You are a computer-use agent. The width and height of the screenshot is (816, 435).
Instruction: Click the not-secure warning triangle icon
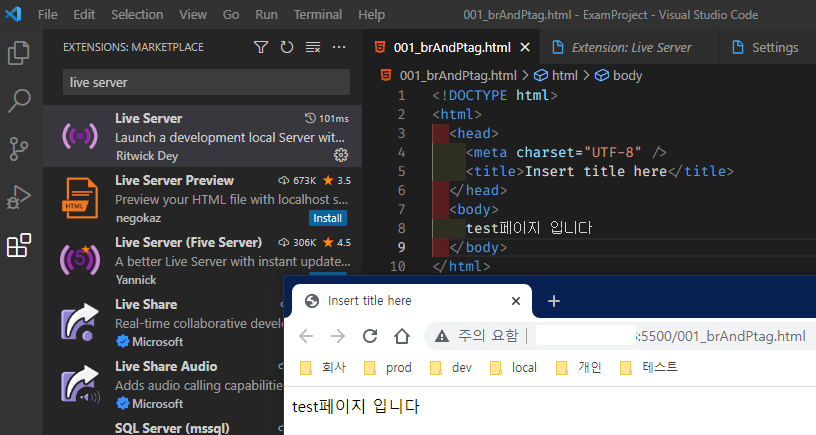(442, 336)
